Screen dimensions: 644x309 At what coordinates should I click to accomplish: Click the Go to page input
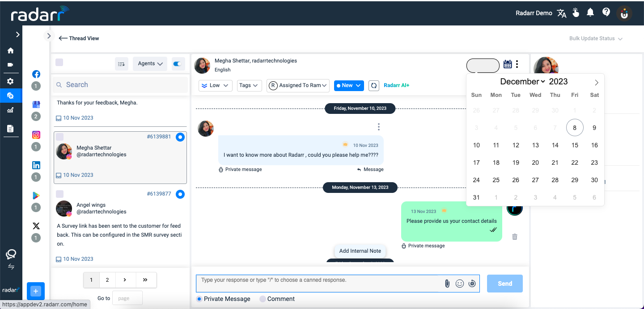pos(127,298)
